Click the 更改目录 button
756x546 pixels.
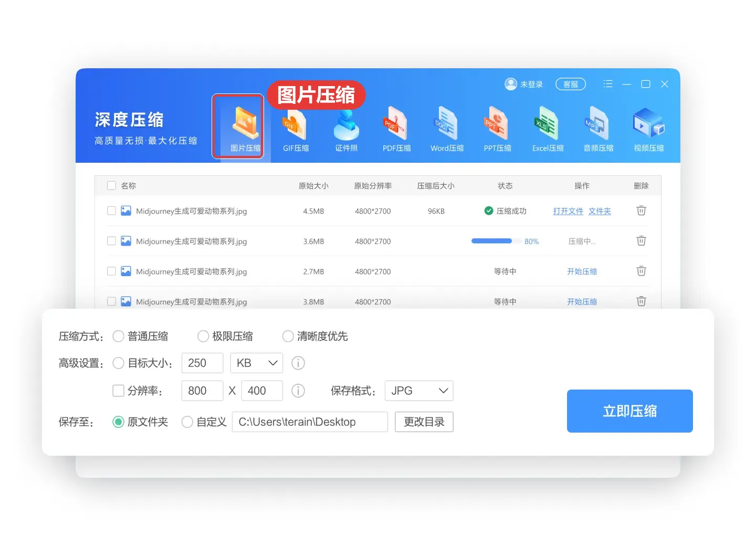424,422
